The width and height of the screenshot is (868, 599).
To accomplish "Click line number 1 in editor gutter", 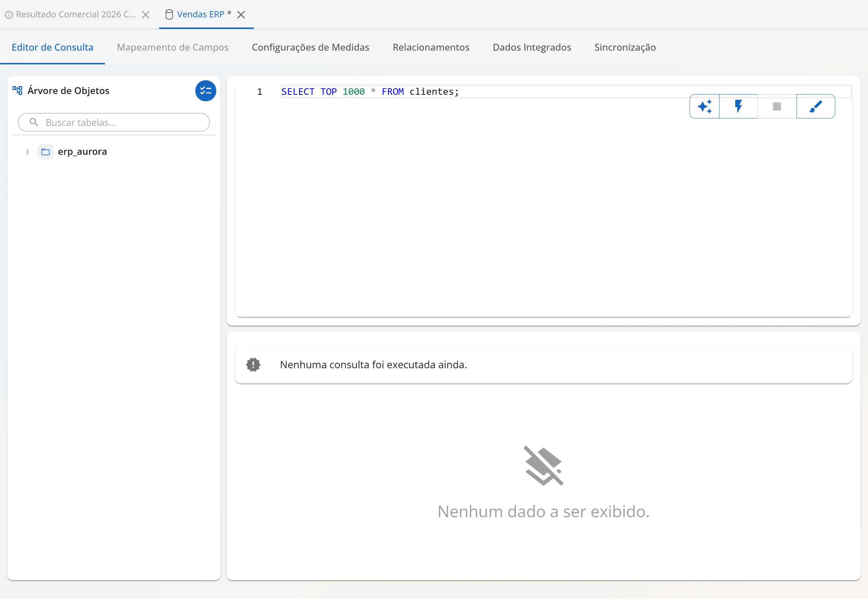I will pos(259,92).
